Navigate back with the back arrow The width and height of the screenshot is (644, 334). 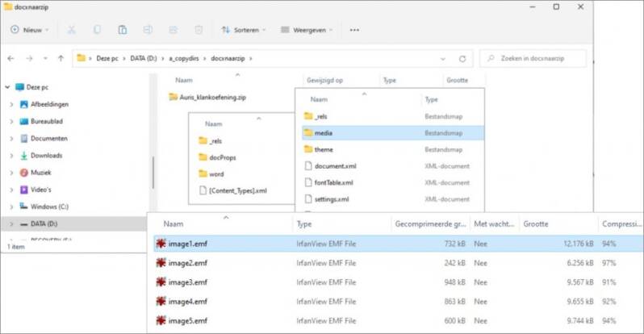(x=11, y=58)
